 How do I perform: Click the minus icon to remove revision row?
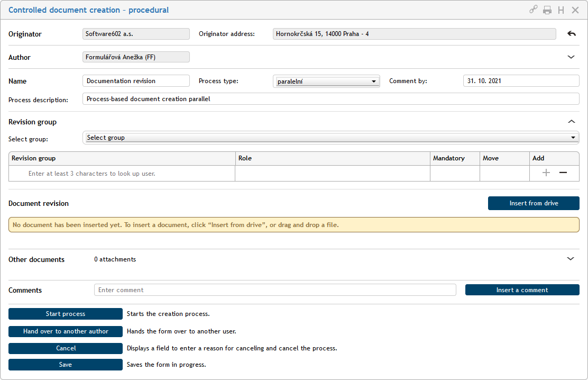click(563, 173)
